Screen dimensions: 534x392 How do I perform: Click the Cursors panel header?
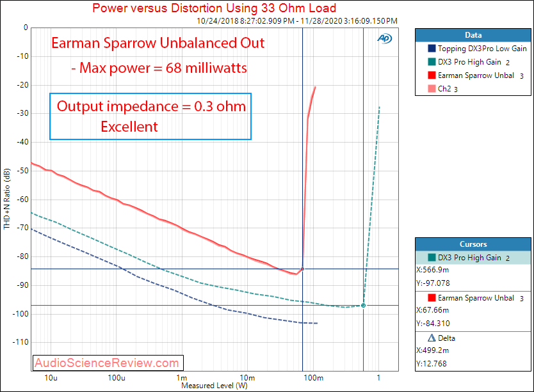click(473, 244)
